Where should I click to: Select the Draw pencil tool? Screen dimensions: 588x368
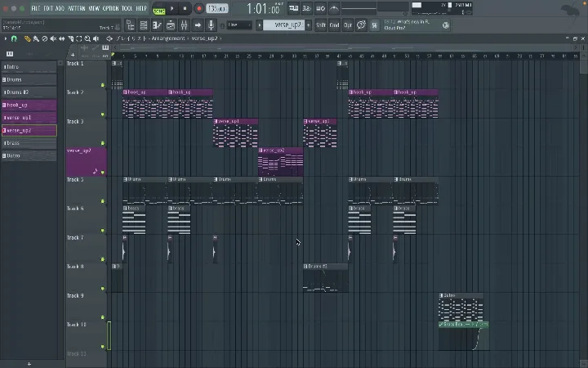click(28, 38)
